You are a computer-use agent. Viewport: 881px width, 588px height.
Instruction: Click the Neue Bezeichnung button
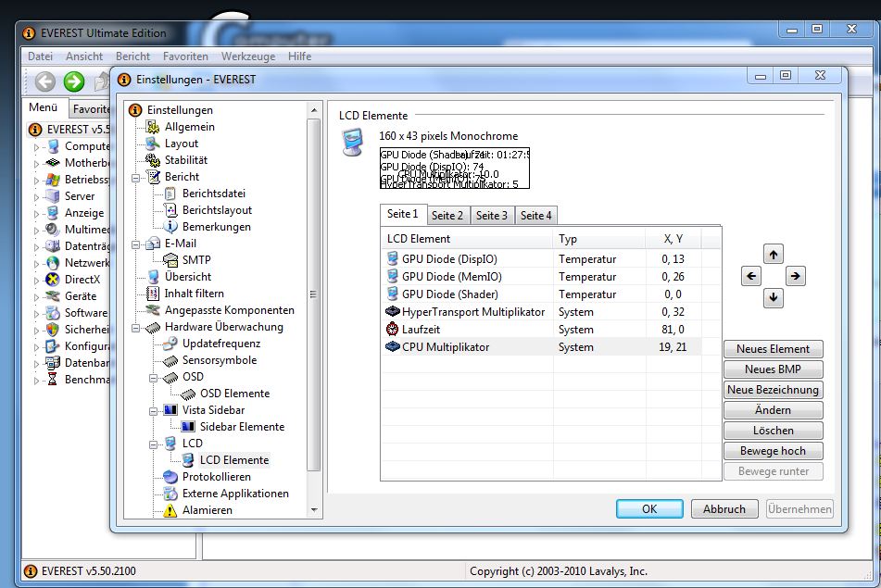pos(774,390)
